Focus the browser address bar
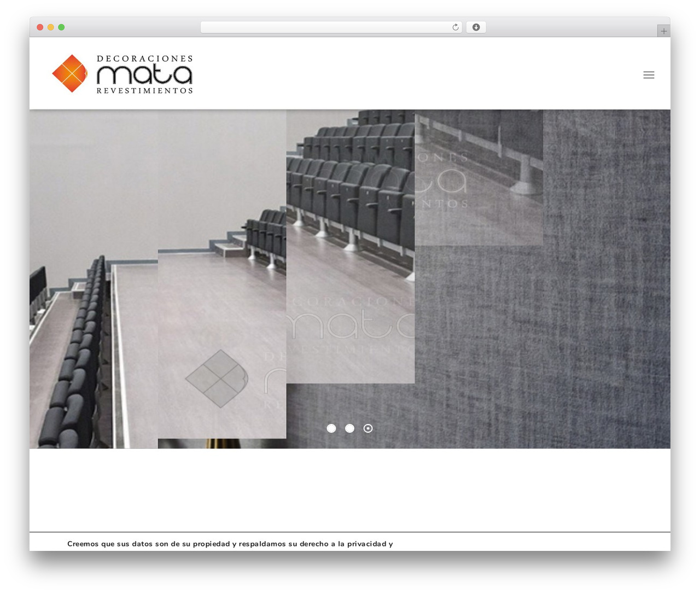Viewport: 700px width, 593px height. click(x=331, y=27)
